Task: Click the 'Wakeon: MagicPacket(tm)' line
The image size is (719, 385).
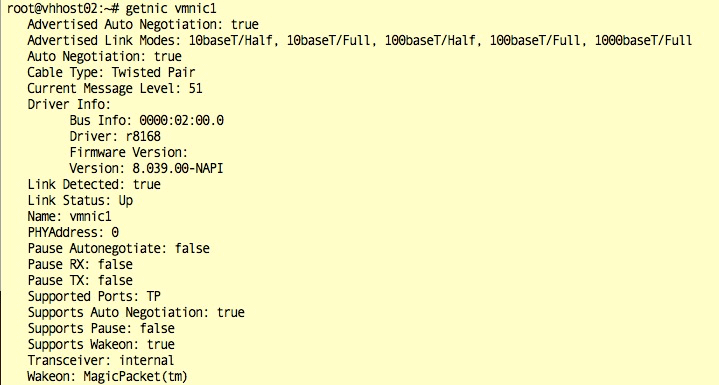Action: click(108, 376)
